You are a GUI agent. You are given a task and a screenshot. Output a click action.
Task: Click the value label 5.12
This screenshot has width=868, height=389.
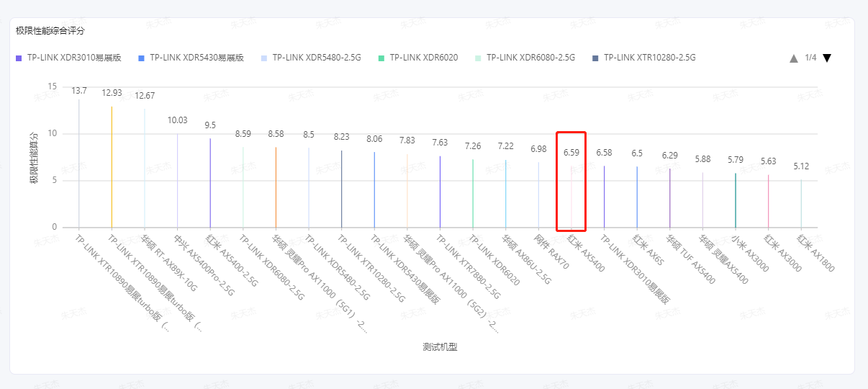click(801, 166)
